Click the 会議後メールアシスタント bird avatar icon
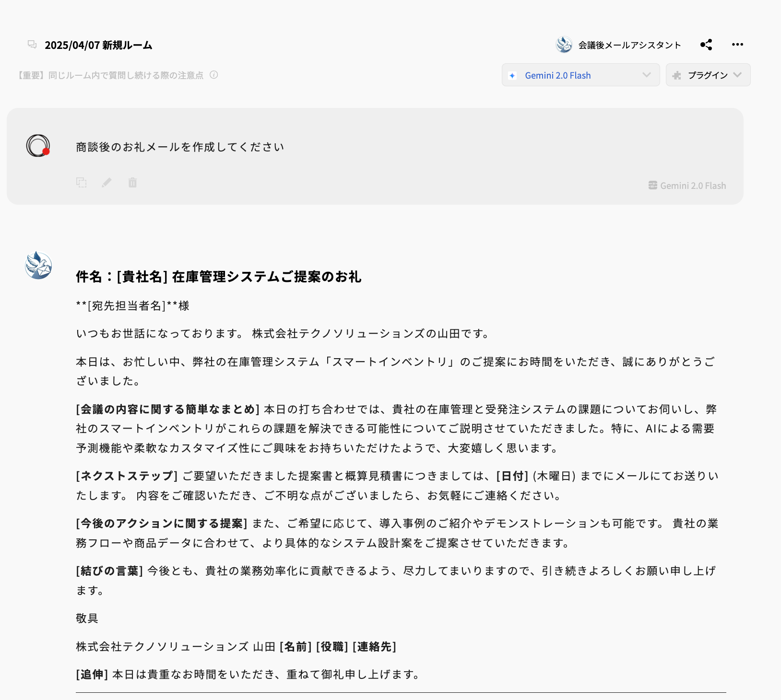The height and width of the screenshot is (700, 781). (x=564, y=45)
